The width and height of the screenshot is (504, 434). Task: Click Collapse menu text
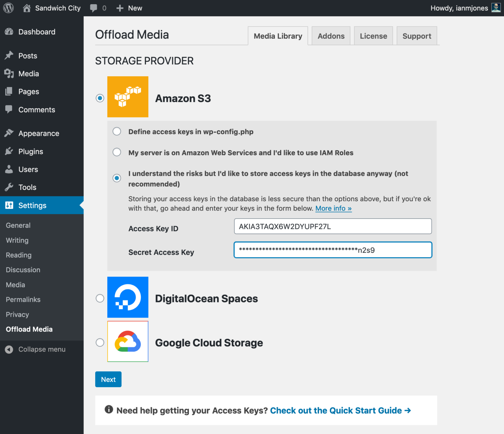(42, 349)
